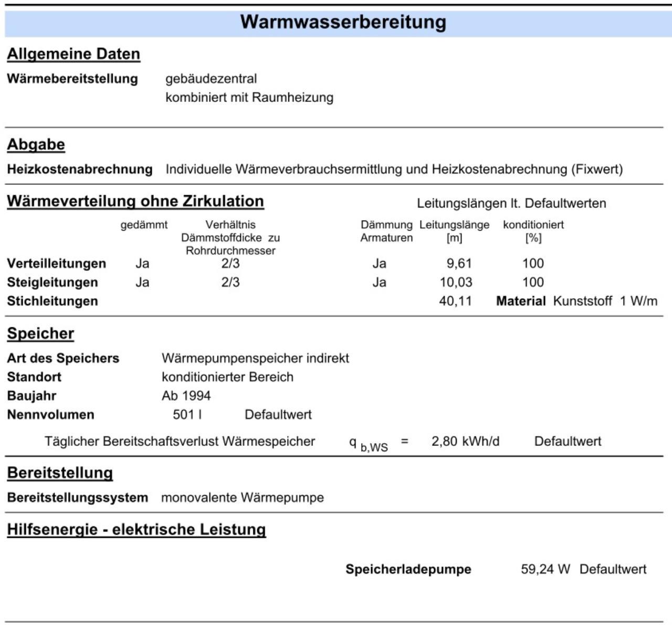Click the konditionierter Bereich location value
The image size is (672, 625).
(x=227, y=377)
